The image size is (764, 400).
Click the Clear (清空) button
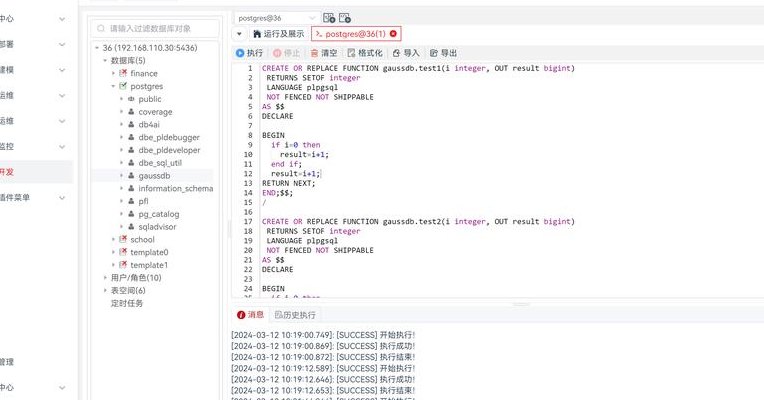coord(324,53)
